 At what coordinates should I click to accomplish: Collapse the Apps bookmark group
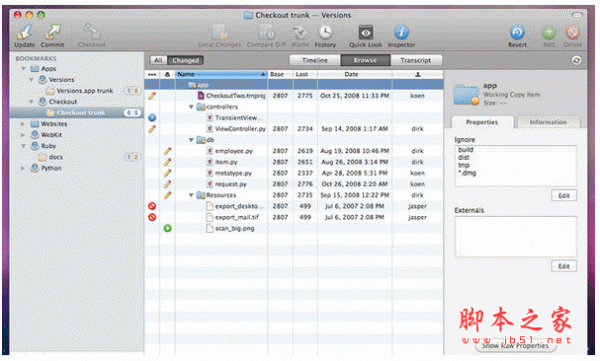pos(24,69)
